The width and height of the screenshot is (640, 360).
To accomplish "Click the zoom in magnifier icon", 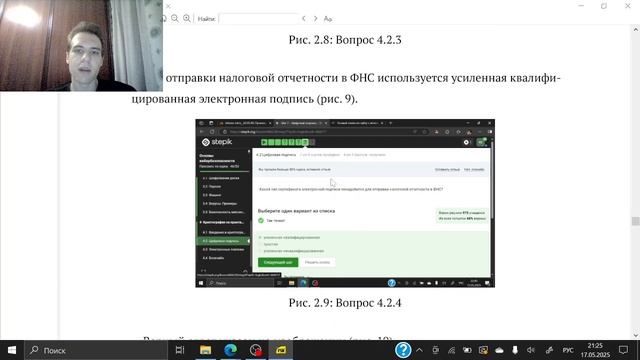I will pyautogui.click(x=187, y=18).
